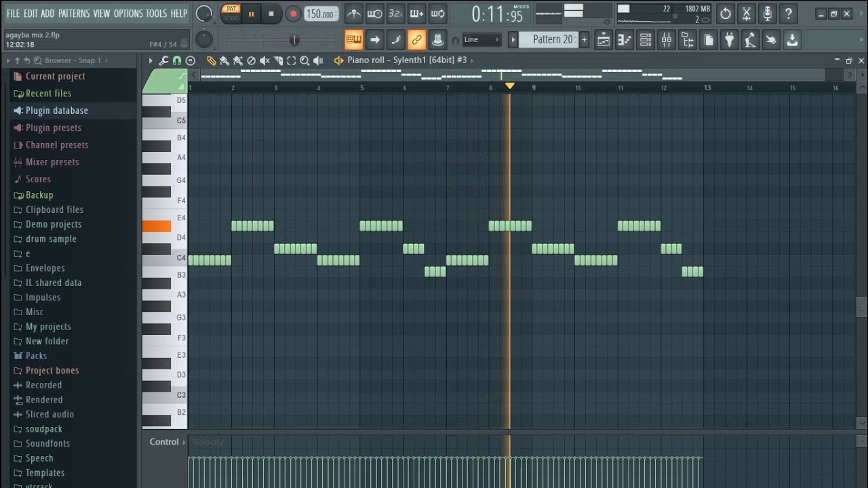Click the red record button

293,14
